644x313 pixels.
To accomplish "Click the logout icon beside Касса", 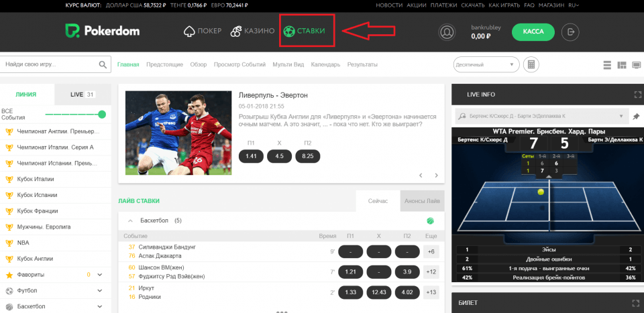I will 571,32.
